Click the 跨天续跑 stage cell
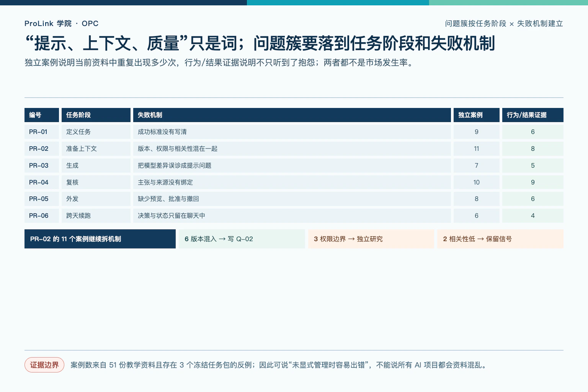 pos(96,216)
